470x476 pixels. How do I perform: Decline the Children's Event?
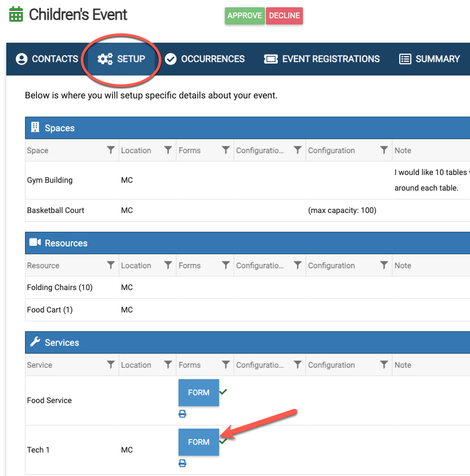pyautogui.click(x=284, y=16)
